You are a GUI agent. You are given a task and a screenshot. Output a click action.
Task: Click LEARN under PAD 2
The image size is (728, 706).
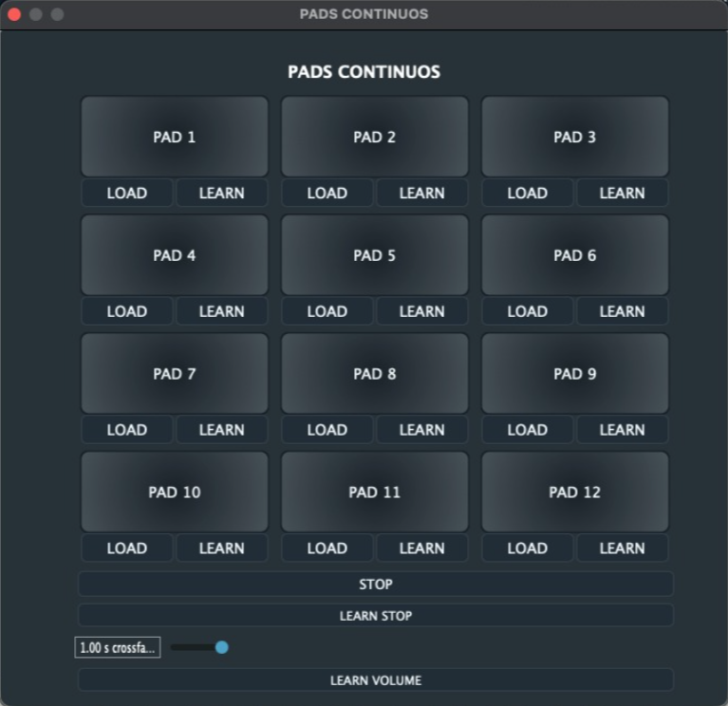(422, 193)
